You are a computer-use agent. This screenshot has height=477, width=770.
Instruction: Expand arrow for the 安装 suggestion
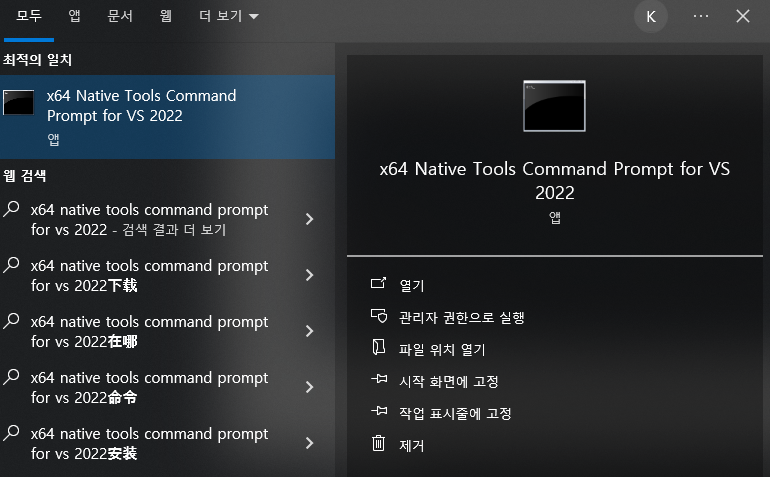pyautogui.click(x=309, y=443)
